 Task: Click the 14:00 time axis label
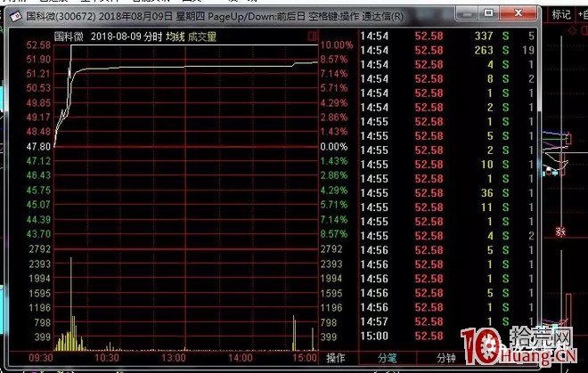[241, 358]
